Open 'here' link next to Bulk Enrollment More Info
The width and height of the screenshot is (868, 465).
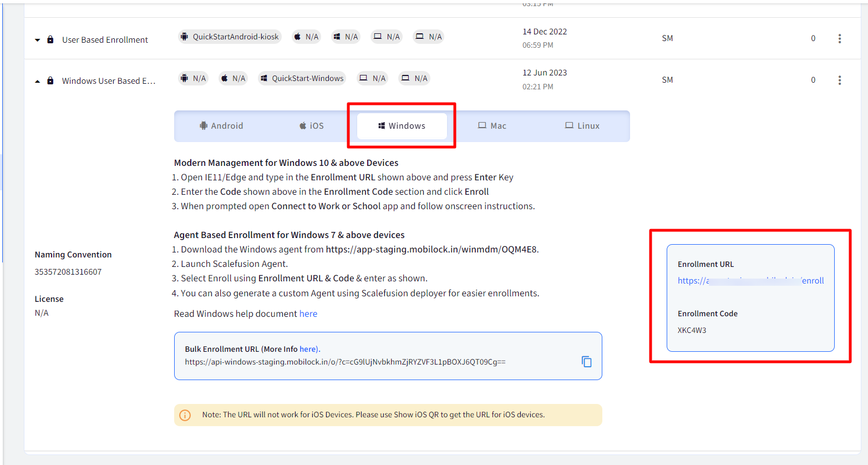308,349
